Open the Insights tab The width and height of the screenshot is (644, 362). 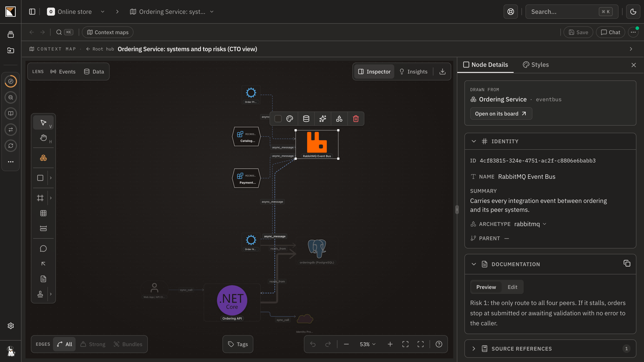tap(413, 72)
